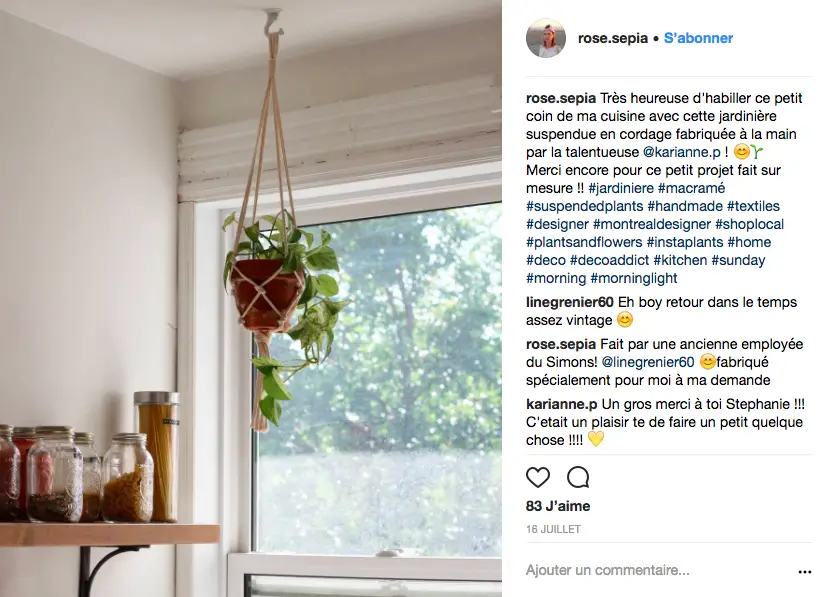Viewport: 836px width, 597px height.
Task: View the 83 J'aime likes list
Action: (x=558, y=506)
